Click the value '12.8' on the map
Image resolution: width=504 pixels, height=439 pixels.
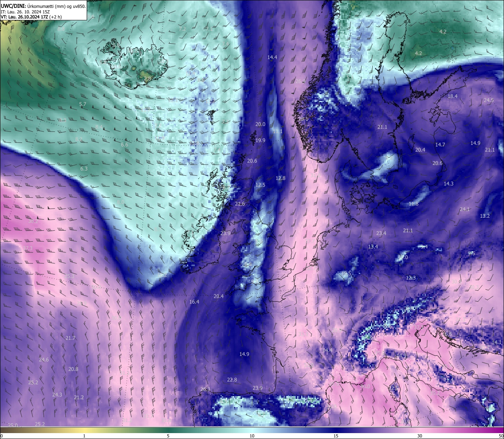[x=280, y=178]
